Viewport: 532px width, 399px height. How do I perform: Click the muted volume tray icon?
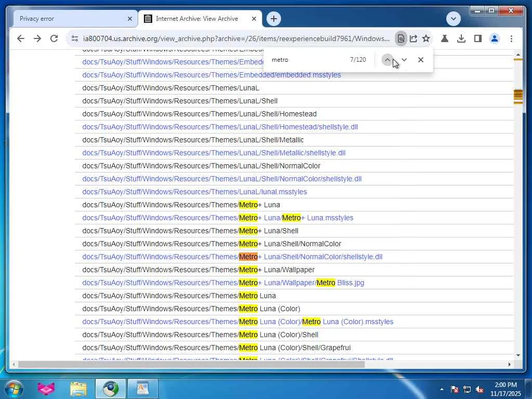[480, 390]
